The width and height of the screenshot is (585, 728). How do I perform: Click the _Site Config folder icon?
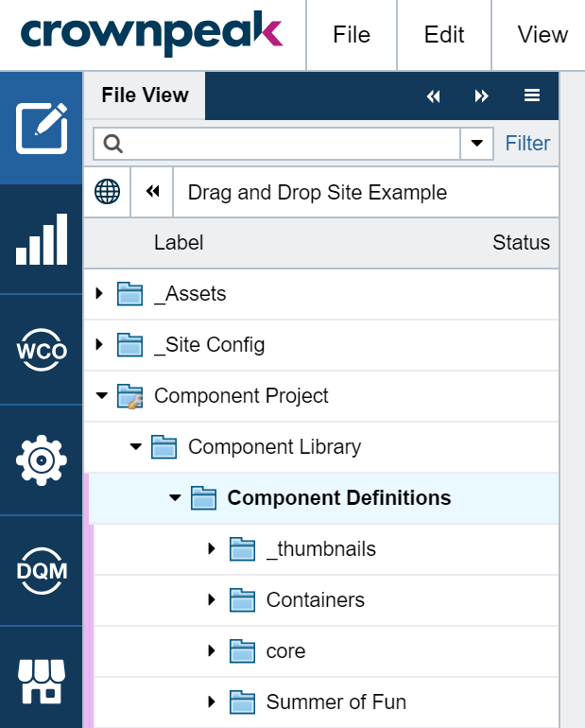pyautogui.click(x=129, y=344)
